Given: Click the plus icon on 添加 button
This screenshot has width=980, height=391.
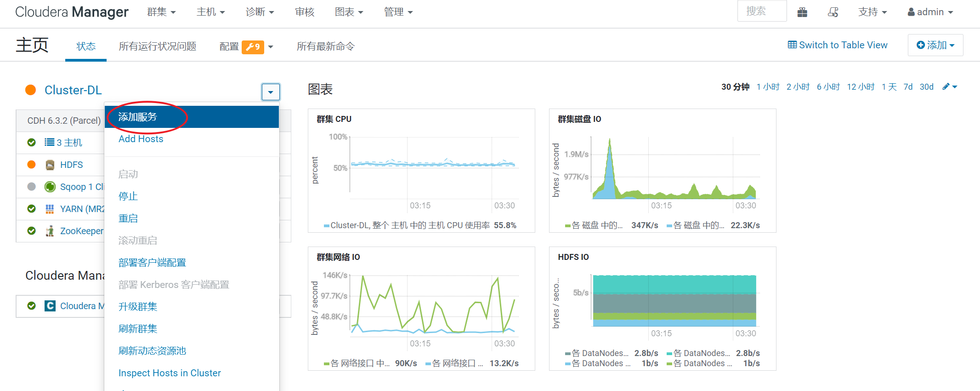Looking at the screenshot, I should (920, 45).
